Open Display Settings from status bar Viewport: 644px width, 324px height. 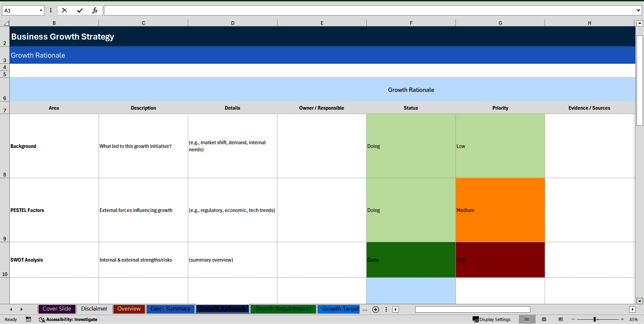click(x=491, y=319)
